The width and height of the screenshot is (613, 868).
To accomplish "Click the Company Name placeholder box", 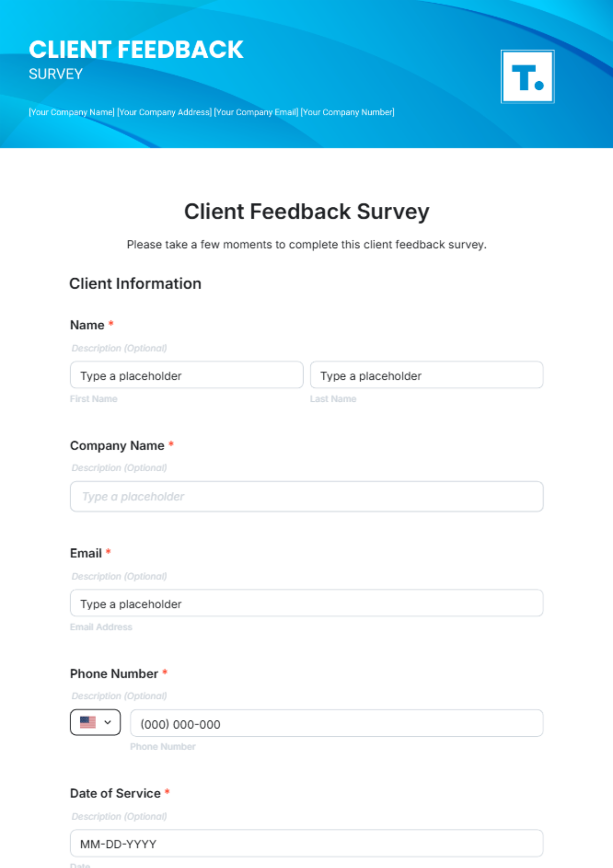I will coord(306,496).
